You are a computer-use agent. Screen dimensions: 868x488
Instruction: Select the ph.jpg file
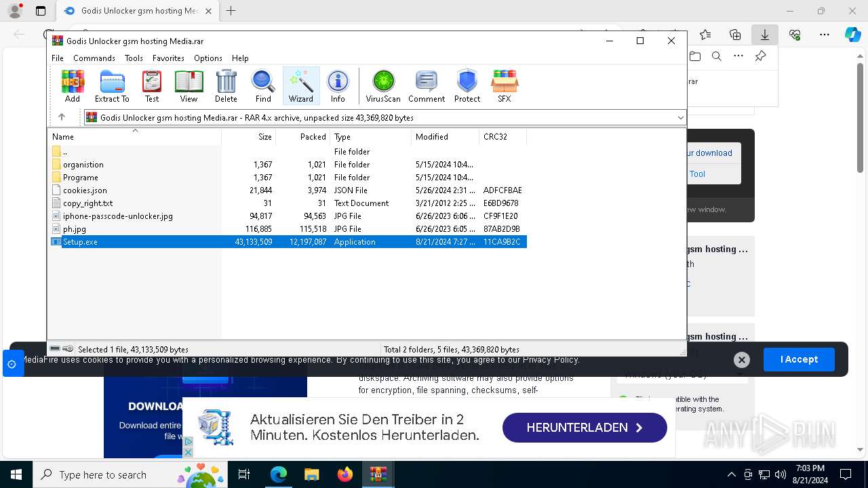(288, 229)
